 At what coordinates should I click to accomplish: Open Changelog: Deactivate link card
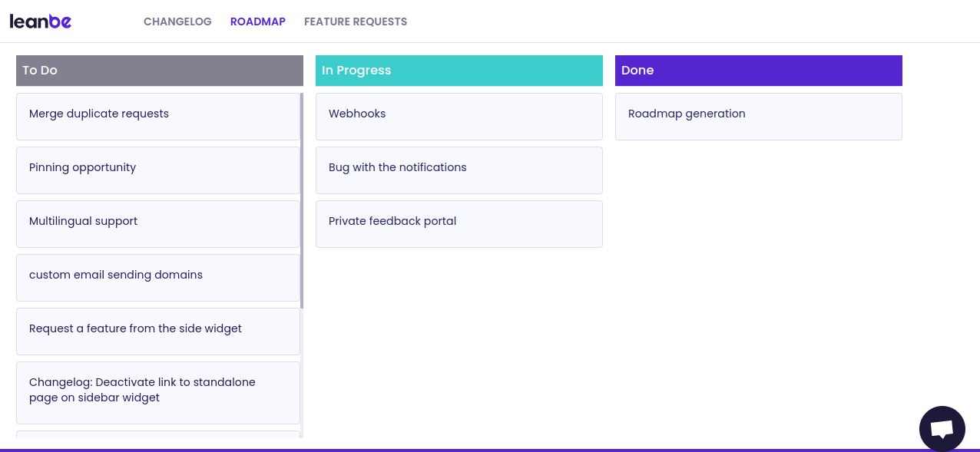(158, 393)
